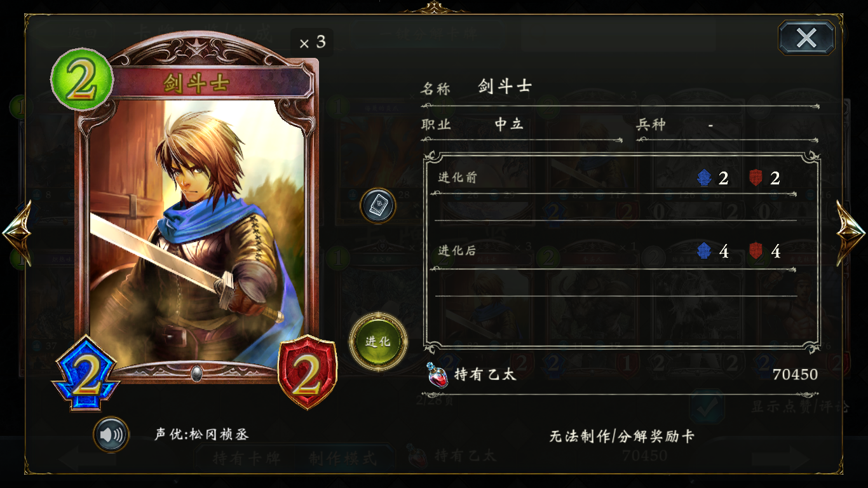Tap the red defense 2 shield
Screen dimensions: 868x488
pos(308,372)
